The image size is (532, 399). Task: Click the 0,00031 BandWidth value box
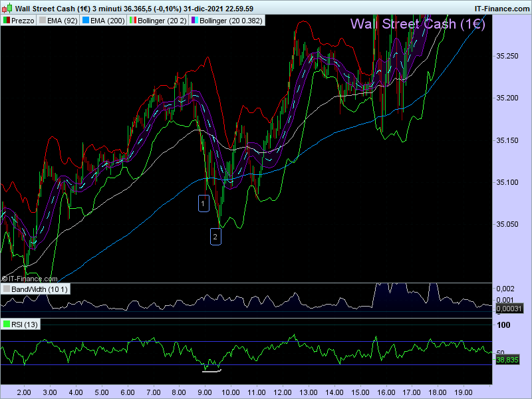coord(509,309)
